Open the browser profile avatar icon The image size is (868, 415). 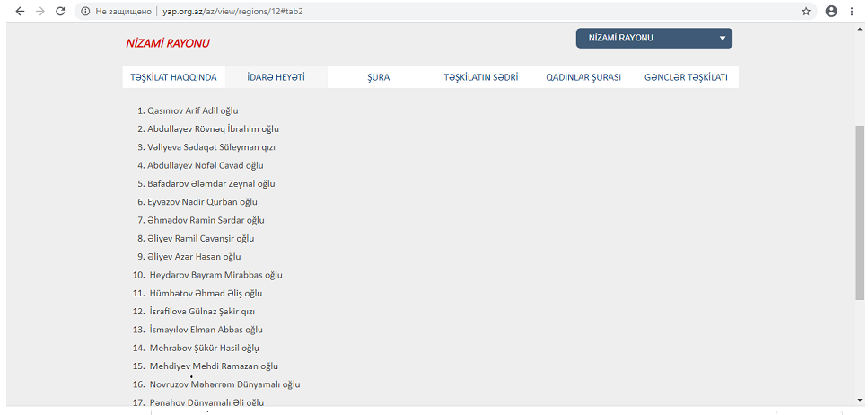coord(831,12)
